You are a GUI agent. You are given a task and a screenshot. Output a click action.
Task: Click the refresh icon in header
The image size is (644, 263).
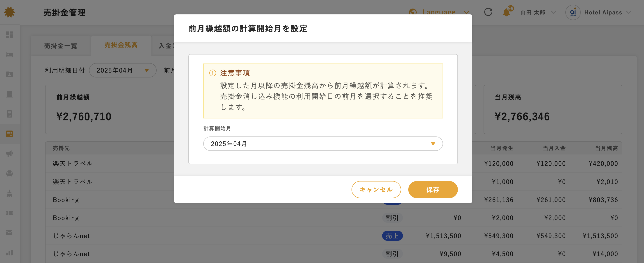488,12
